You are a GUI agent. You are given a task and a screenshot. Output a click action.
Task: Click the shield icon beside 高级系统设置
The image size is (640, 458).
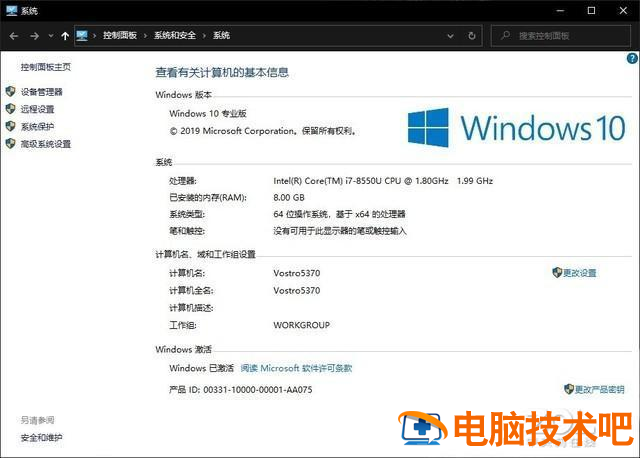pos(11,143)
